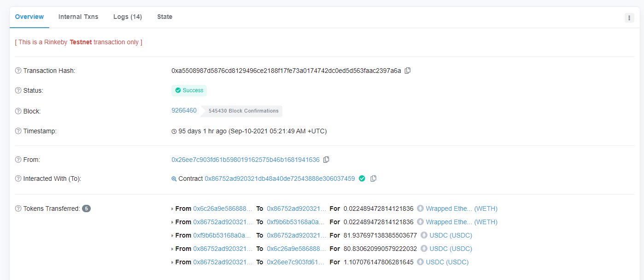Click help icon next to Status

pyautogui.click(x=18, y=90)
